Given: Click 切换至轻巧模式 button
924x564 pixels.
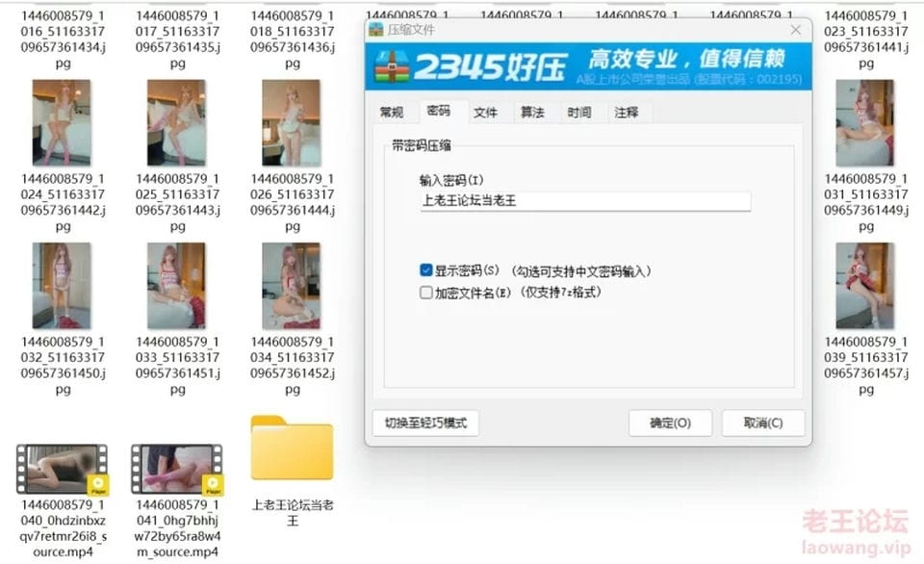Looking at the screenshot, I should click(425, 423).
